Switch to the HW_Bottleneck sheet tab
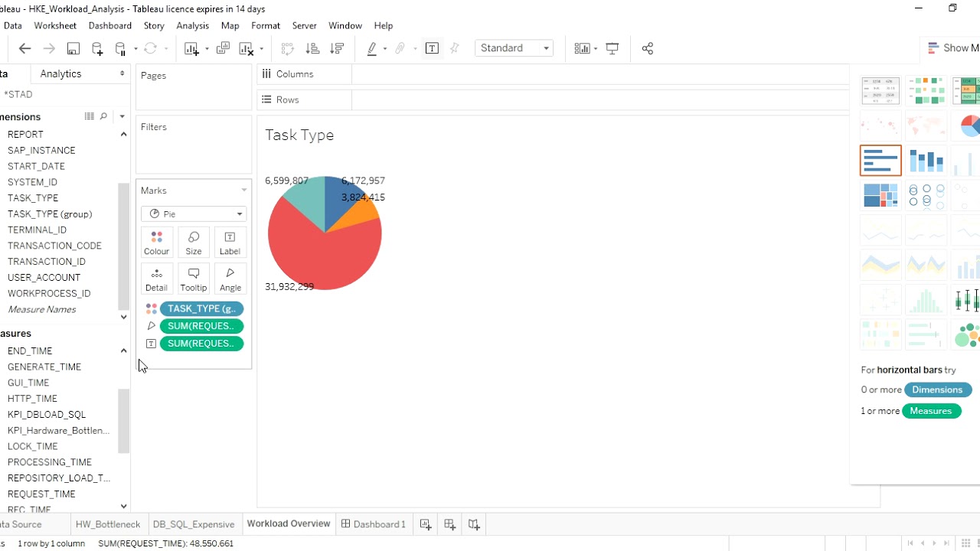 pyautogui.click(x=108, y=524)
